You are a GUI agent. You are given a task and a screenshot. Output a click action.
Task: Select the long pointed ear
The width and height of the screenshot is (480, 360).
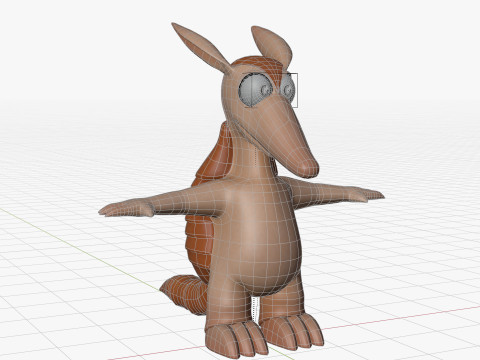pos(200,48)
